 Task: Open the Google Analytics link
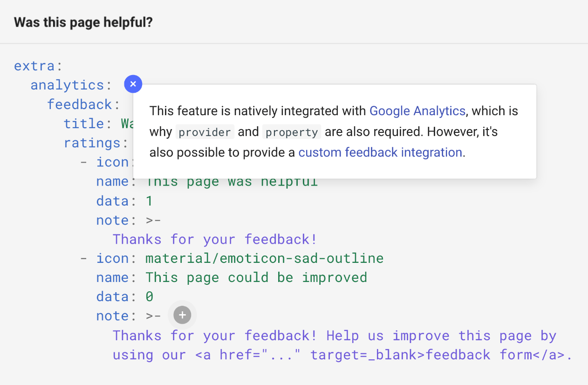click(417, 111)
